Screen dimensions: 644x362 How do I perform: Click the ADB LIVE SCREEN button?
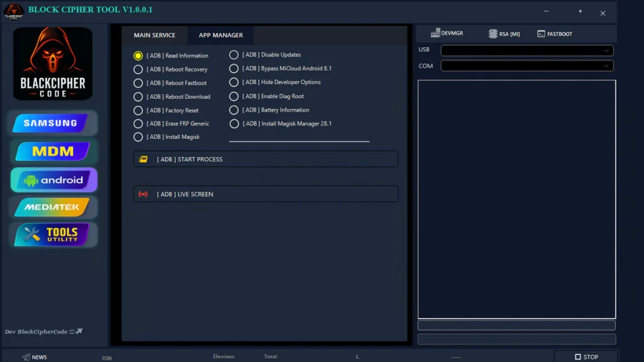[x=265, y=194]
